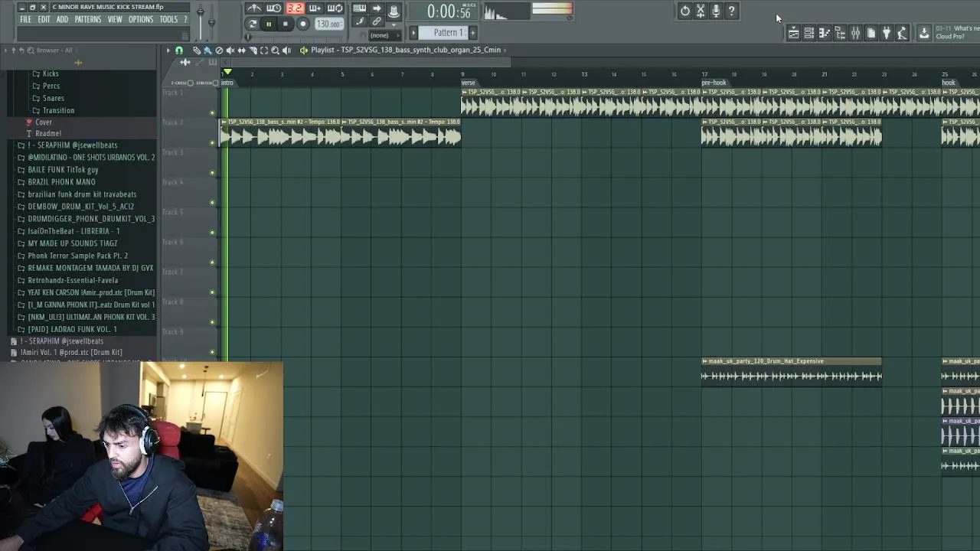980x551 pixels.
Task: Expand the BRAZIL PHONK MANO folder
Action: pos(61,182)
